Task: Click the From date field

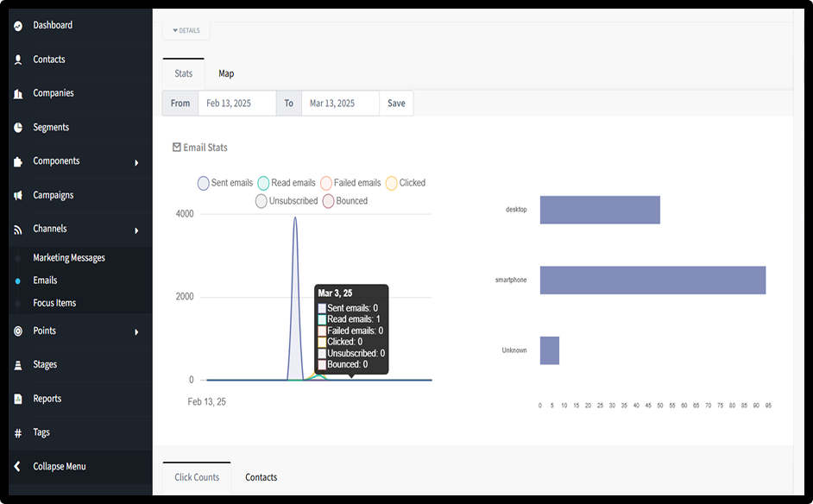Action: click(237, 104)
